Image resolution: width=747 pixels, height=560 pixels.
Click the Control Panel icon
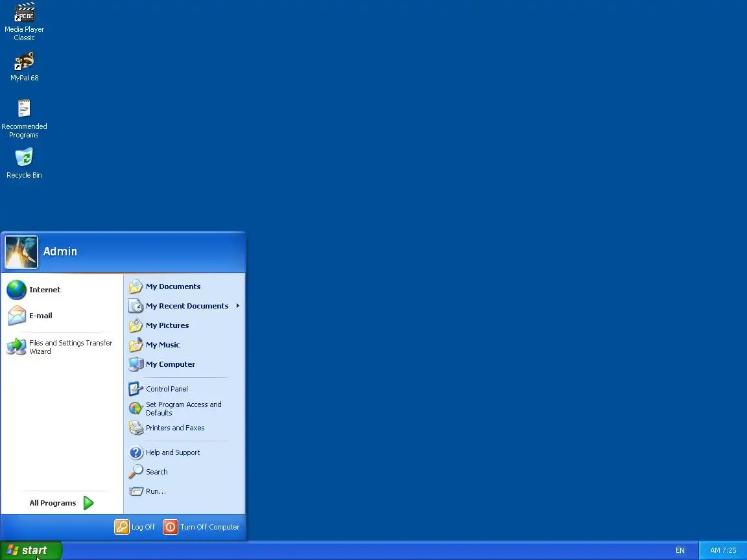pos(136,389)
